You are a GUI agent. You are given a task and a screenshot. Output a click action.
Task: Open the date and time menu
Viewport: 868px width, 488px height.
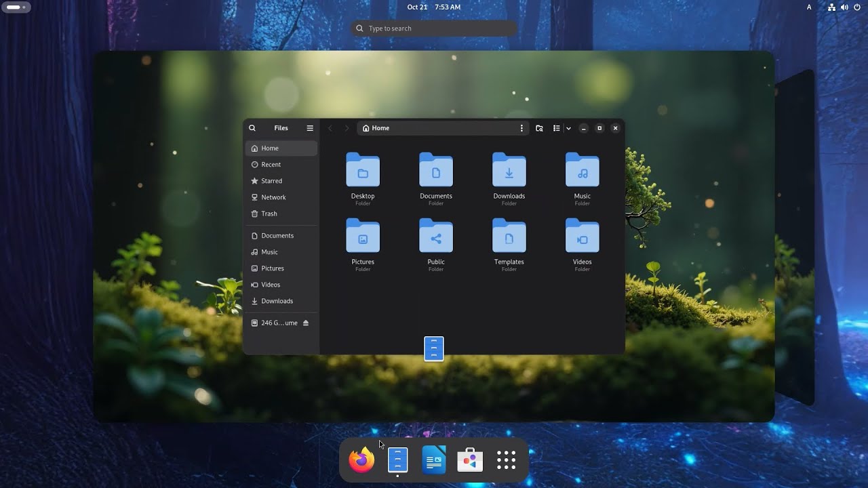[x=434, y=7]
